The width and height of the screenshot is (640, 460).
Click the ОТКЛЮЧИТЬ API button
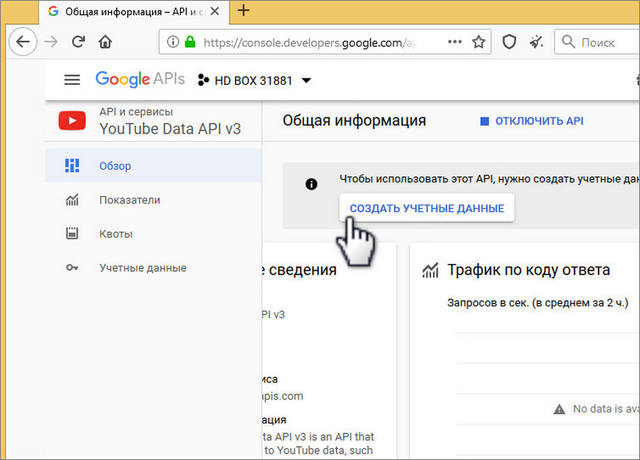point(532,121)
